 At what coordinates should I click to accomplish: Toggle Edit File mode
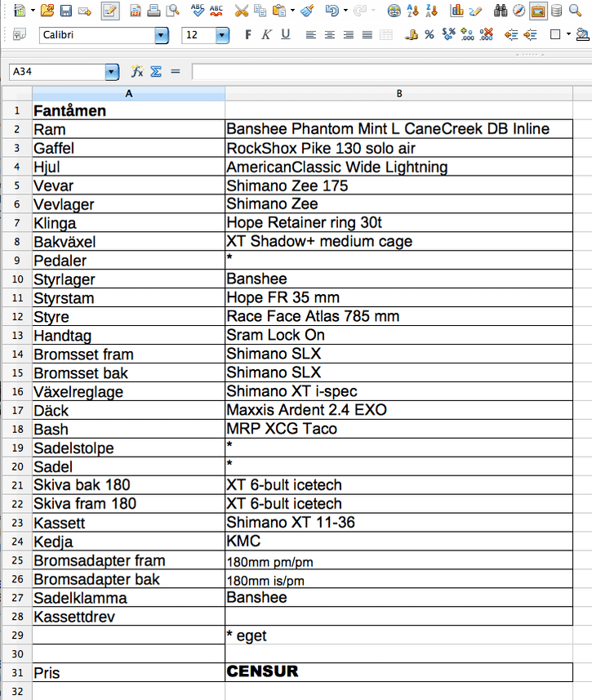coord(110,11)
